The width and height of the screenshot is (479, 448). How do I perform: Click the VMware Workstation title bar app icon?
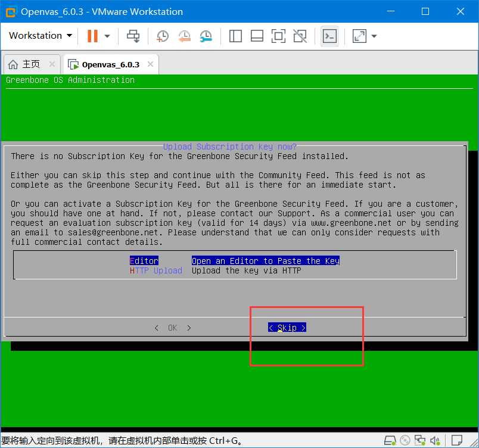click(x=11, y=12)
